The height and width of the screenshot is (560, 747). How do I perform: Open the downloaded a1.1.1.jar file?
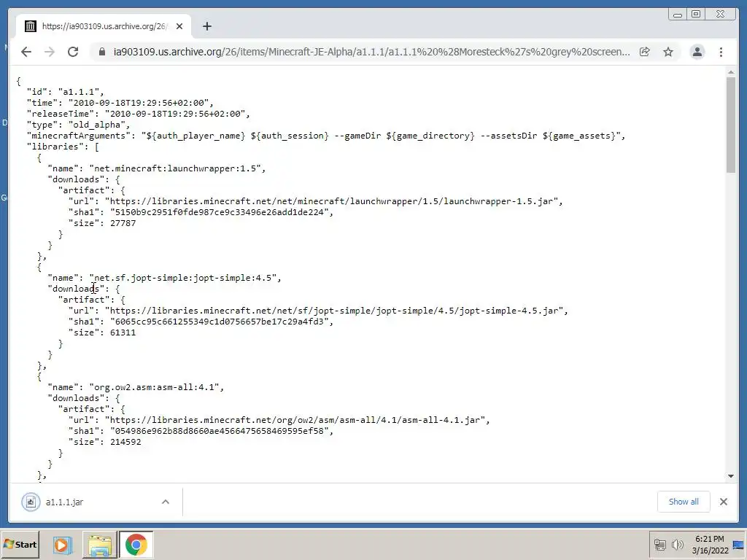point(64,502)
